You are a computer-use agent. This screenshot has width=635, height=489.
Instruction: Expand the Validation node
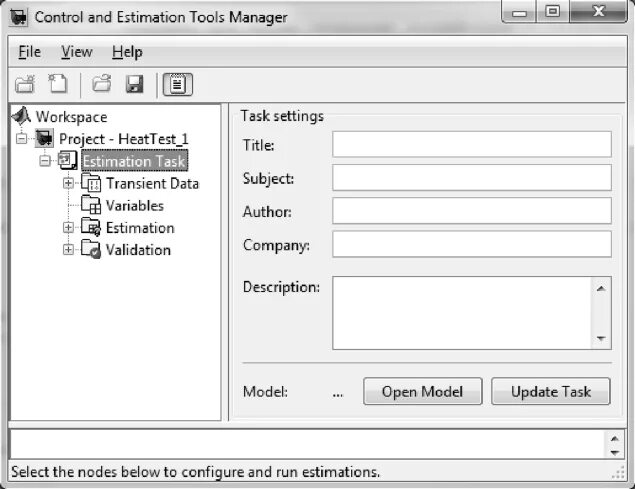pyautogui.click(x=68, y=250)
